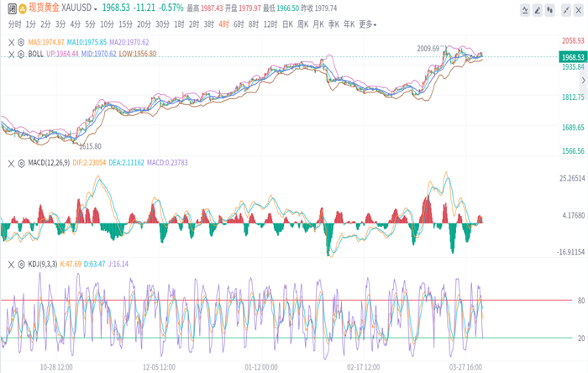Select the 8时 timeframe
This screenshot has height=373, width=588.
tap(254, 24)
